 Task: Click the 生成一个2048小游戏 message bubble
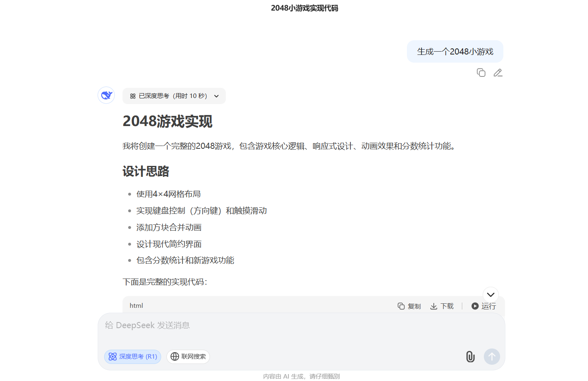(455, 52)
